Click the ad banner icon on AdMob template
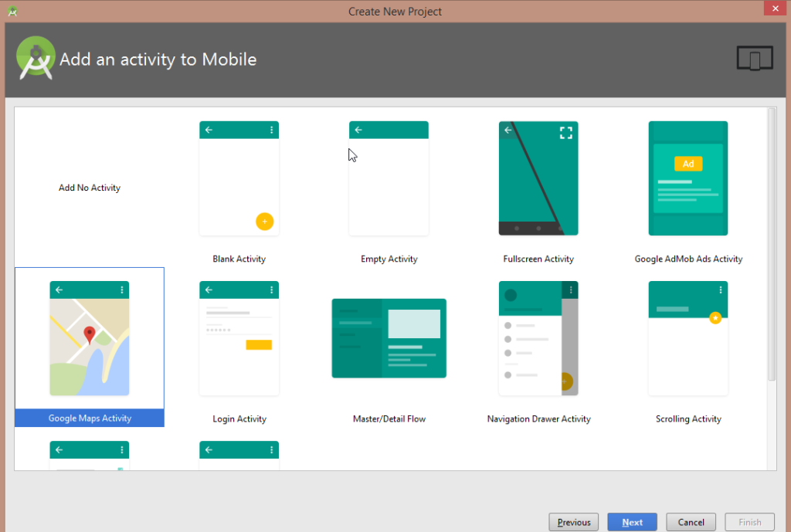Screen dimensions: 791x532 click(x=687, y=163)
